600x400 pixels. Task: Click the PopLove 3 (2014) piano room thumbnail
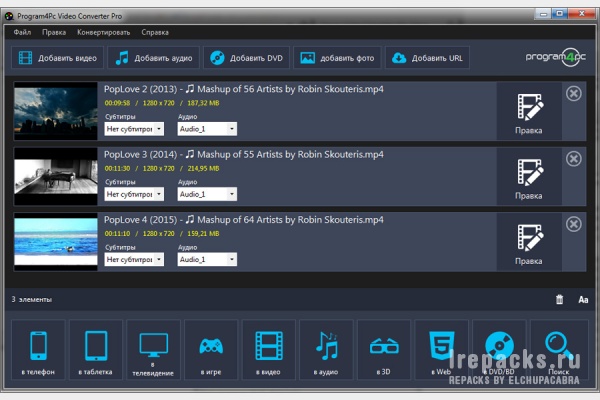pos(56,176)
